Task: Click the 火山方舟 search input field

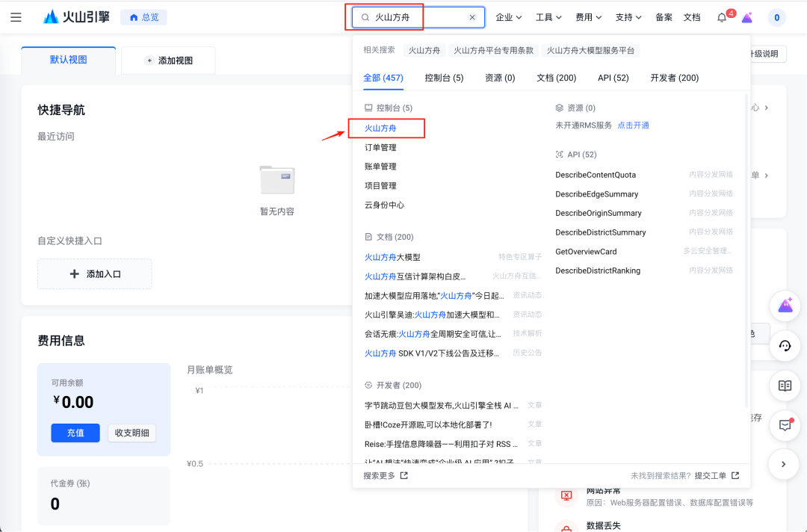Action: pos(418,17)
